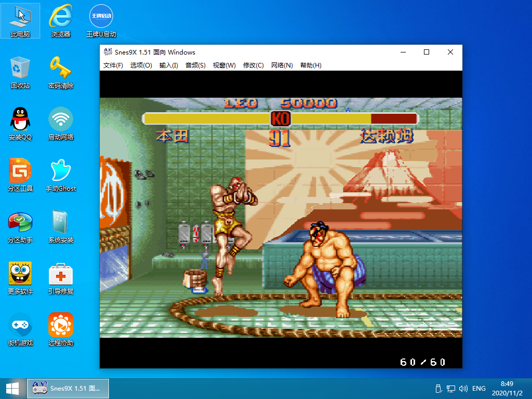Click the Windows Start button
This screenshot has height=399, width=532.
click(x=12, y=389)
